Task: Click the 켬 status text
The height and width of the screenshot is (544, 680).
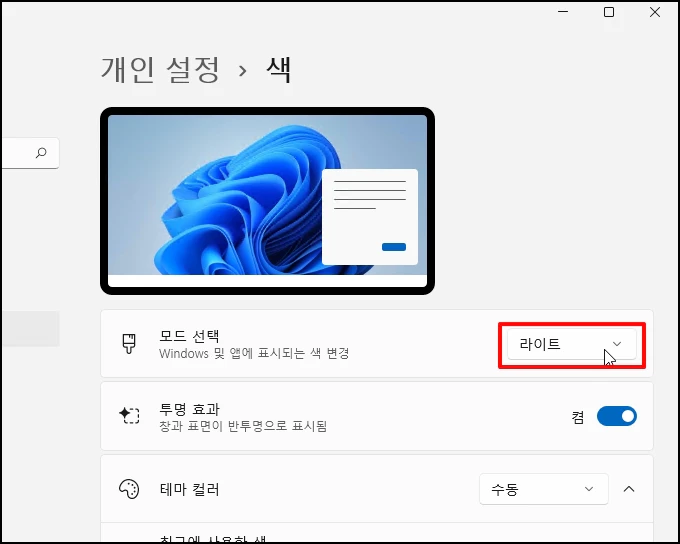Action: click(x=578, y=417)
